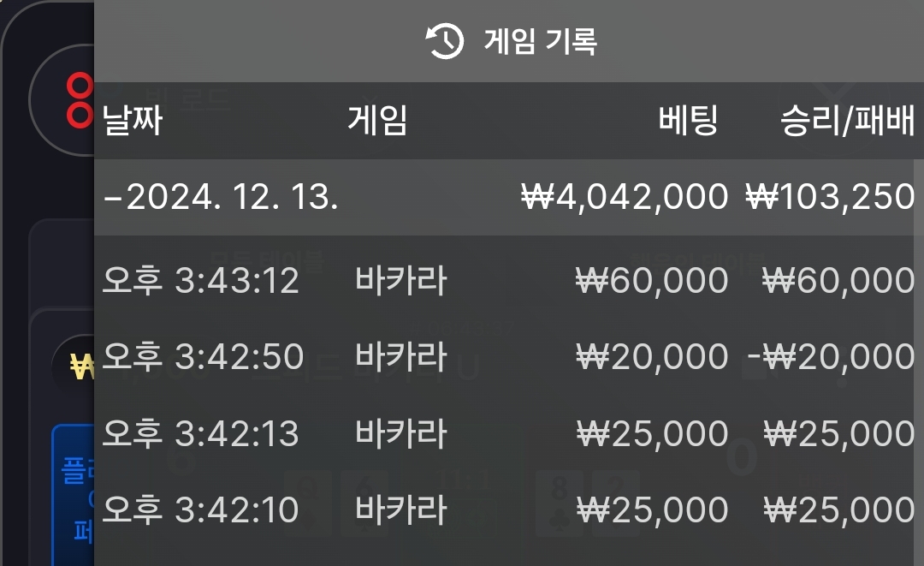Open the 오후 3:42:50 game record
The height and width of the screenshot is (566, 924).
point(509,356)
